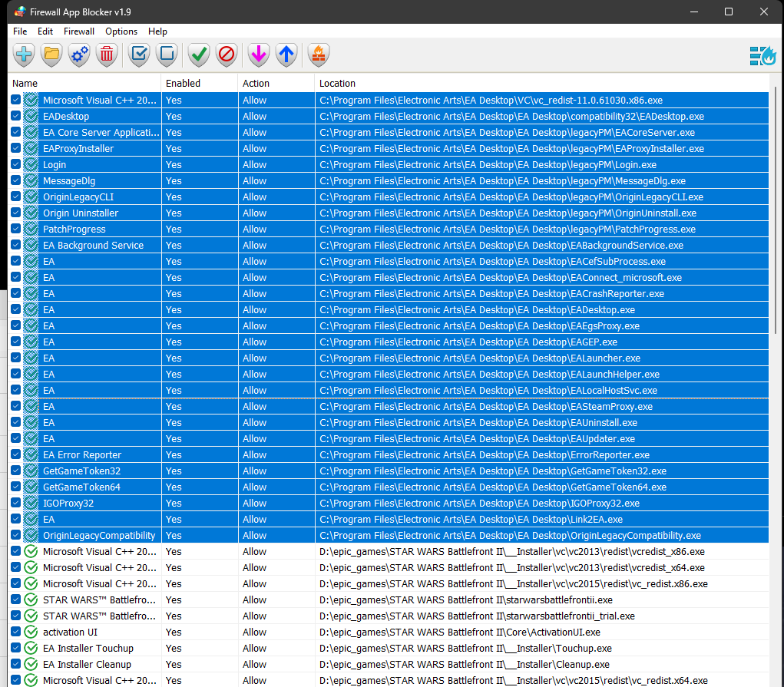Click status icon of GetGameToken32 row

pos(31,471)
